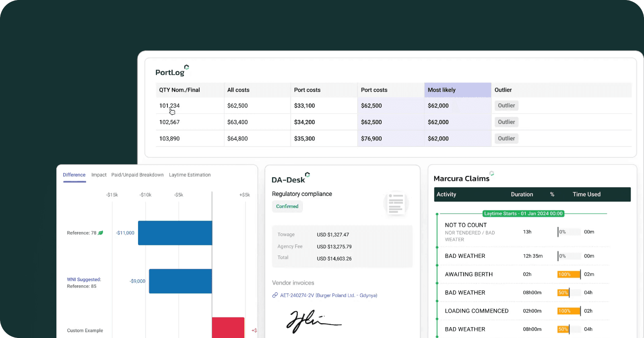Click the green leaf icon next to Reference: 78
Image resolution: width=644 pixels, height=338 pixels.
click(101, 233)
